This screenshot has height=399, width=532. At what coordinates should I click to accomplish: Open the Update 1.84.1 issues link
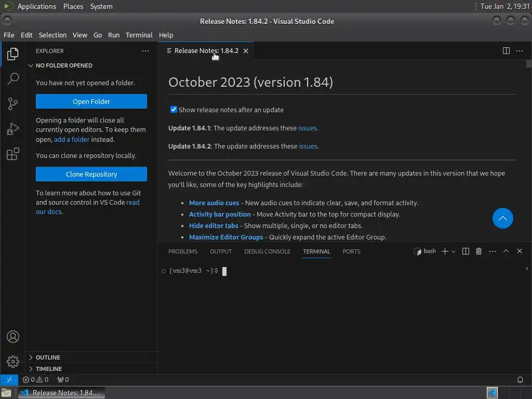tap(308, 128)
